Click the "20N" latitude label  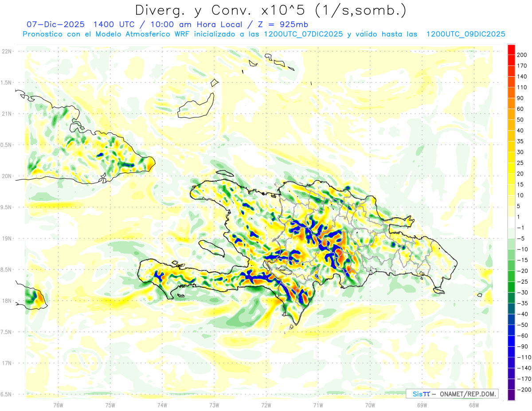pos(7,176)
